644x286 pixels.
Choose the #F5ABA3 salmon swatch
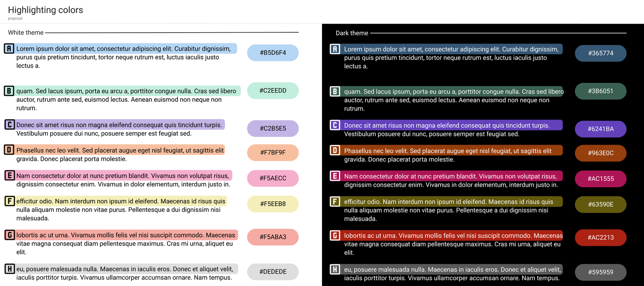(x=273, y=237)
